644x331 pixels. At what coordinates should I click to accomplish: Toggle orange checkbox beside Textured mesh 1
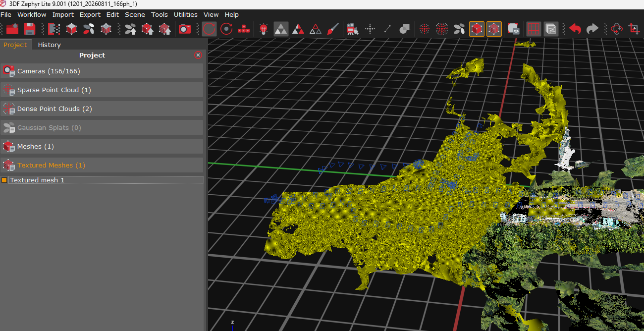click(x=4, y=180)
